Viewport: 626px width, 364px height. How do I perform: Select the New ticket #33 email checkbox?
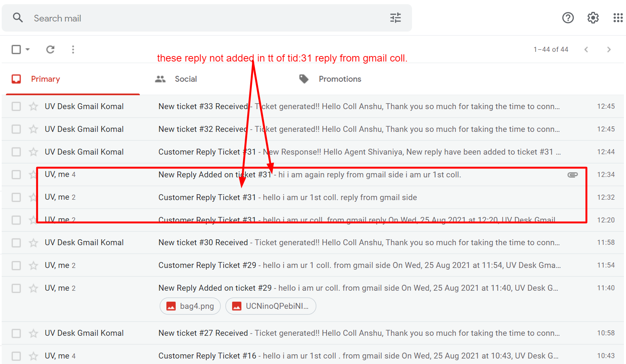coord(16,106)
